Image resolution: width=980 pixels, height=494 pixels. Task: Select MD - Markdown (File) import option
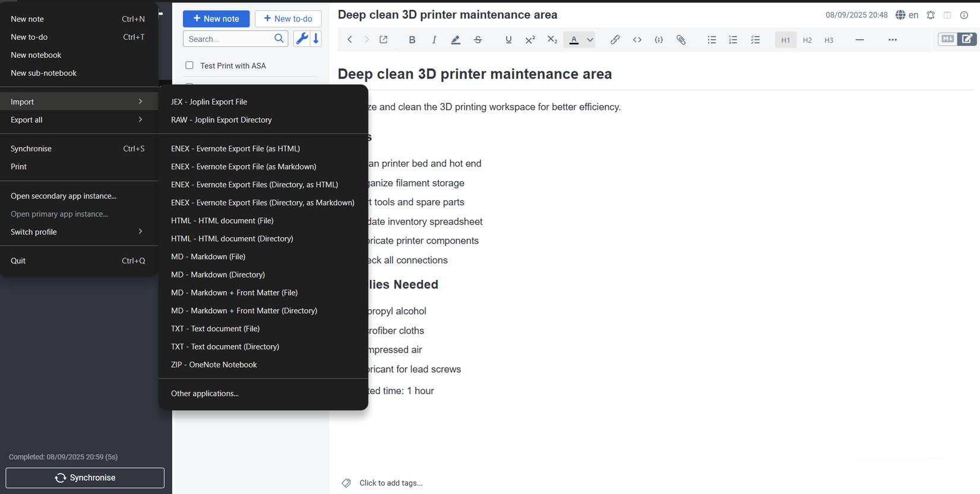coord(208,257)
